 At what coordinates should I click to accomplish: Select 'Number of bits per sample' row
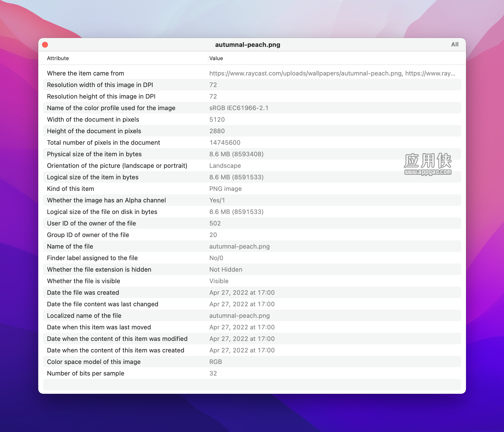tap(252, 373)
